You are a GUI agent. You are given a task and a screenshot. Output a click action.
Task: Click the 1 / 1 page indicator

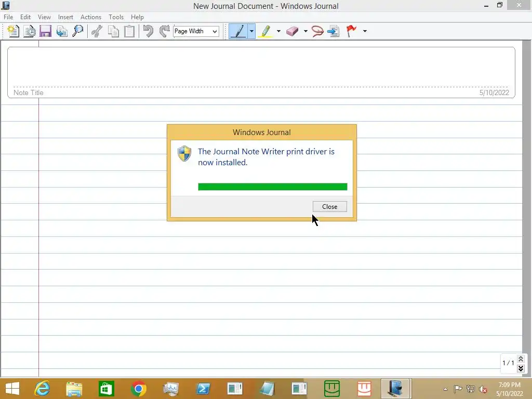508,363
